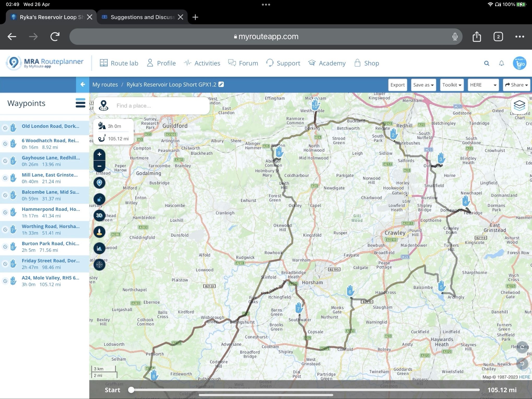Click the route progress slider handle at Start
The image size is (532, 399).
(x=131, y=390)
